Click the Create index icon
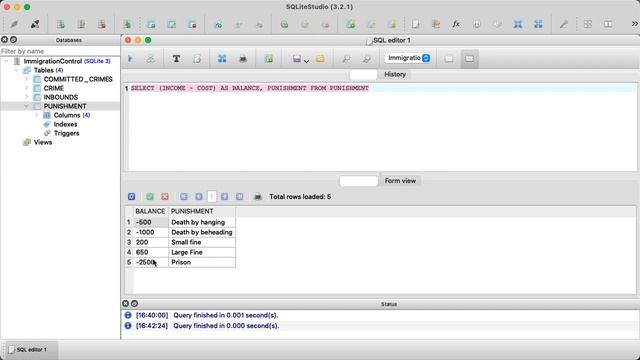The height and width of the screenshot is (360, 640). click(218, 24)
